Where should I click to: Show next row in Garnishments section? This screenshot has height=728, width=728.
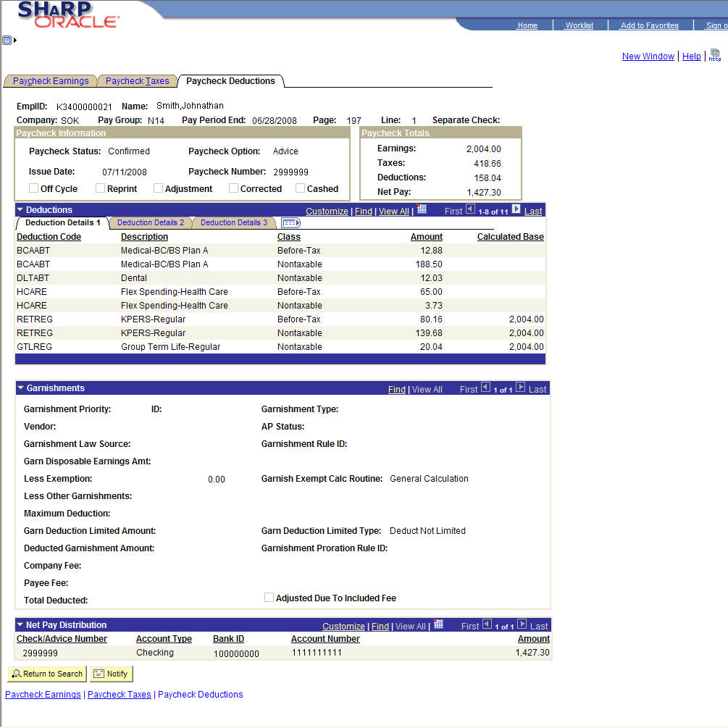(x=522, y=388)
